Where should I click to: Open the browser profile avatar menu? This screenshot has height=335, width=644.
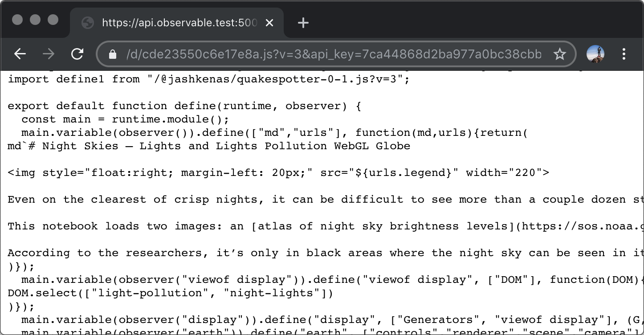pos(596,53)
